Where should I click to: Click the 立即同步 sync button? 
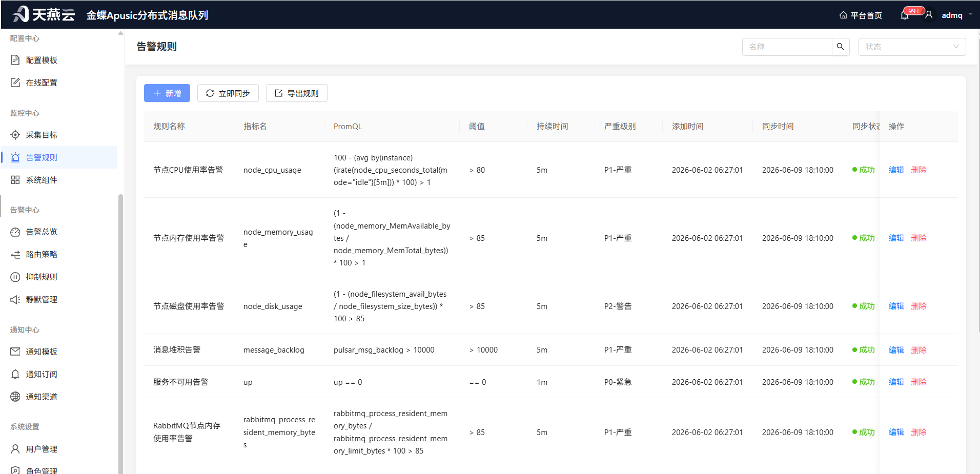tap(228, 93)
